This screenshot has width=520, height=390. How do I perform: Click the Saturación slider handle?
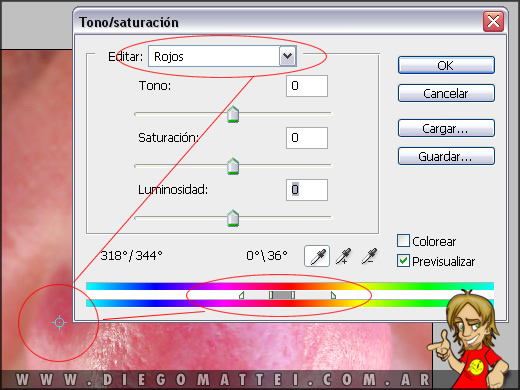(x=233, y=166)
